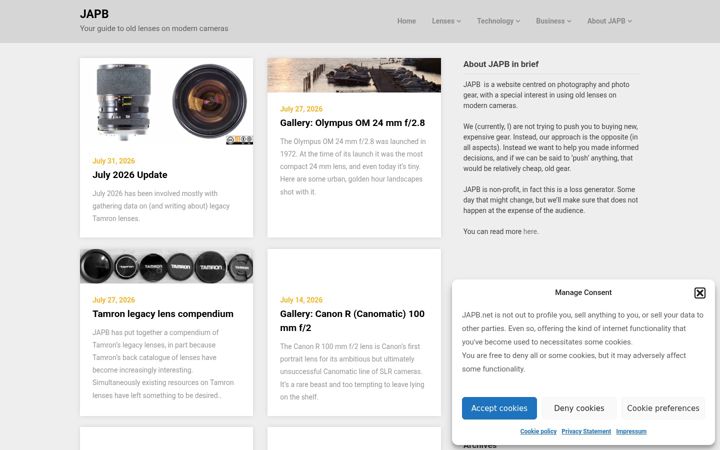Click the 'About JAPB in brief' heading
This screenshot has height=450, width=720.
pos(501,64)
